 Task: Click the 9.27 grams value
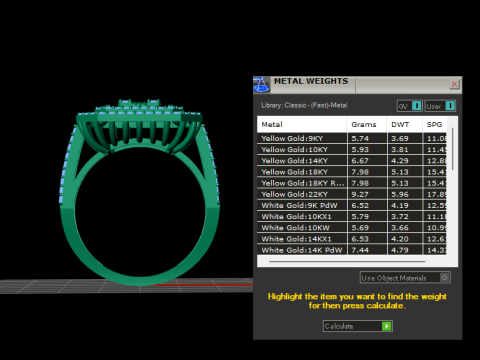pos(360,194)
